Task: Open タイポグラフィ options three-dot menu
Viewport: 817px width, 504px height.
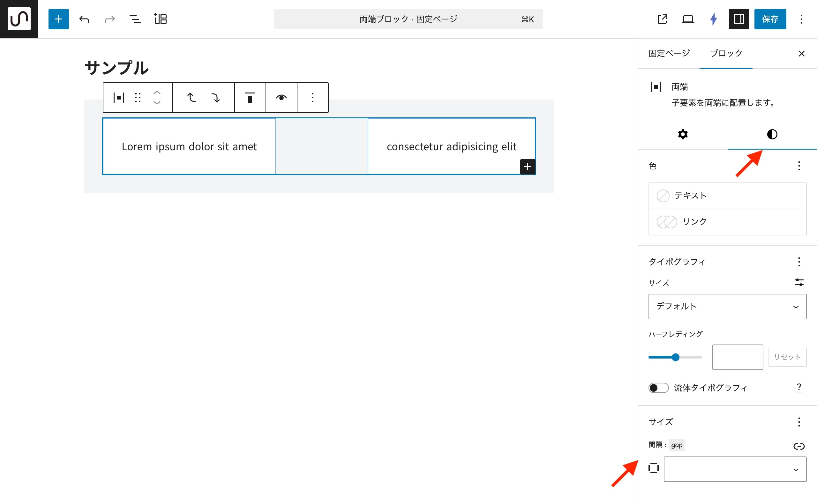Action: (x=799, y=262)
